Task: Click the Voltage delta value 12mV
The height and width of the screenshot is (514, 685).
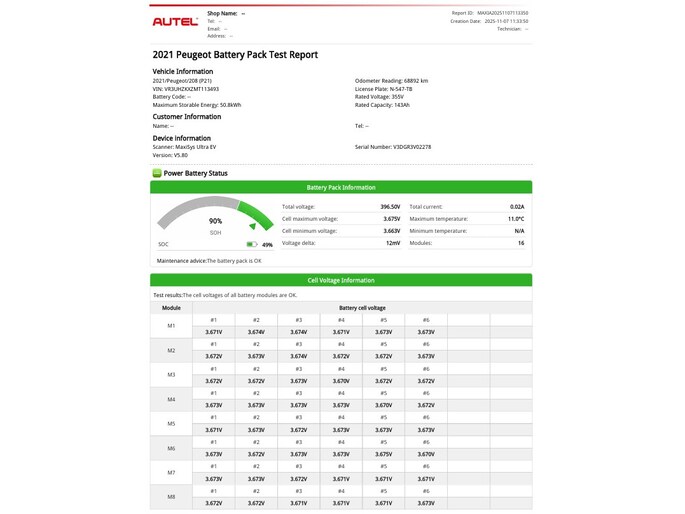Action: point(392,243)
